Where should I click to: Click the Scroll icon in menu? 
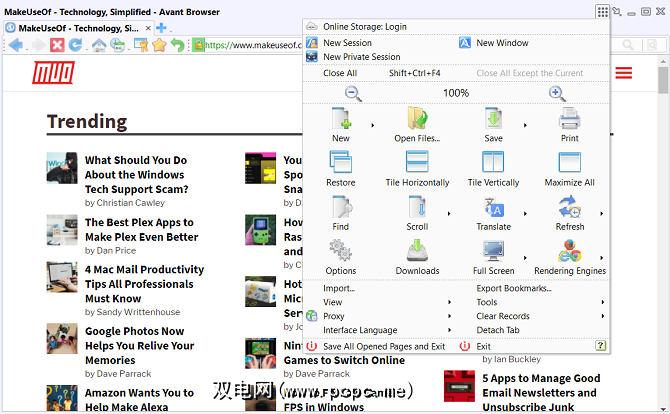(417, 207)
